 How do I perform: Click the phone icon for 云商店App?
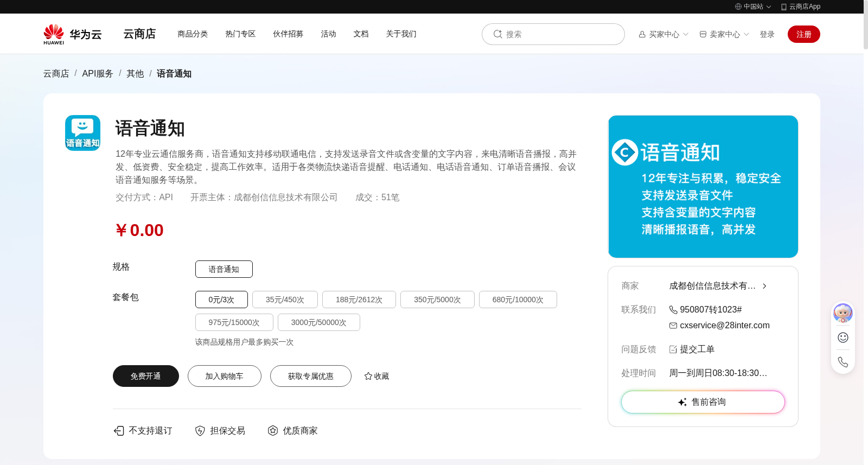[x=783, y=7]
